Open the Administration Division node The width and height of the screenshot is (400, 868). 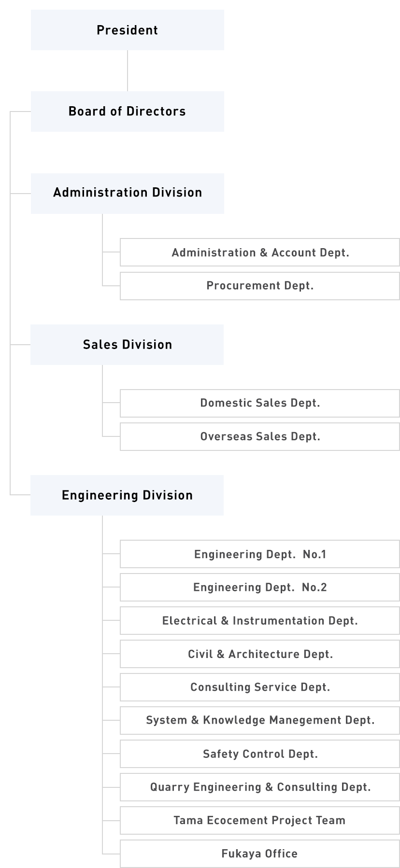[x=127, y=193]
